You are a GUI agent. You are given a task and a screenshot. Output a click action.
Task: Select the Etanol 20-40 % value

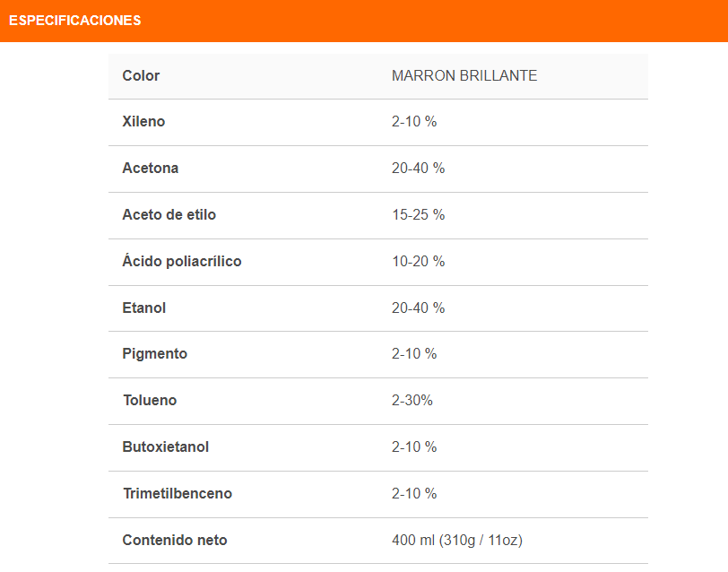tap(418, 308)
